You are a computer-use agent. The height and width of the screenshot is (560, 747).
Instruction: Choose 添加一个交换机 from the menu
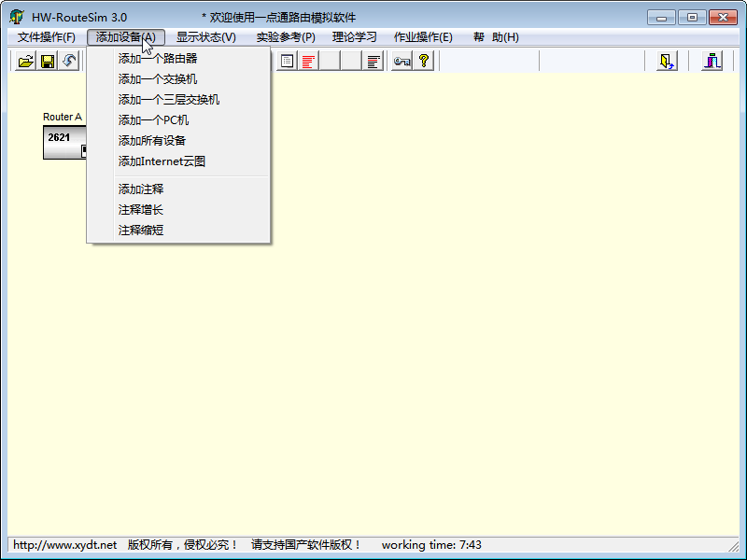pos(178,79)
